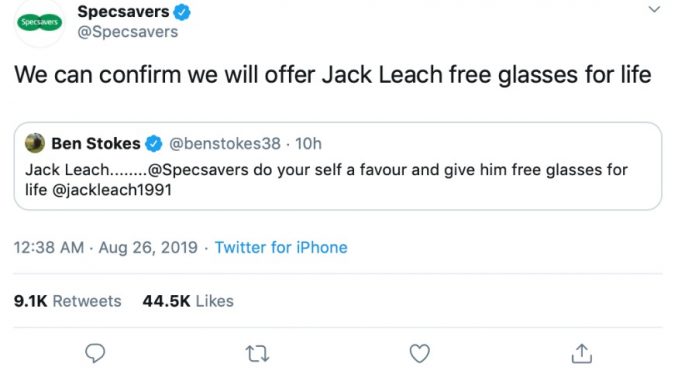View the 44.5K Likes list
Viewport: 678px width, 381px height.
pos(188,301)
